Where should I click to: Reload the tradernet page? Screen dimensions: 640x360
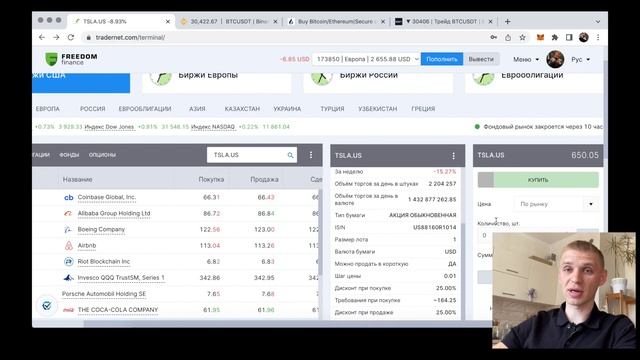pyautogui.click(x=71, y=37)
